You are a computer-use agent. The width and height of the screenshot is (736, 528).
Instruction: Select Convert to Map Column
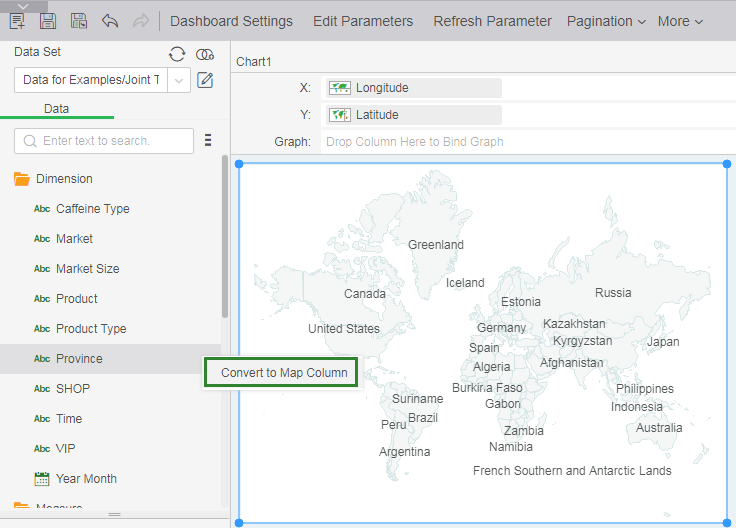click(284, 373)
